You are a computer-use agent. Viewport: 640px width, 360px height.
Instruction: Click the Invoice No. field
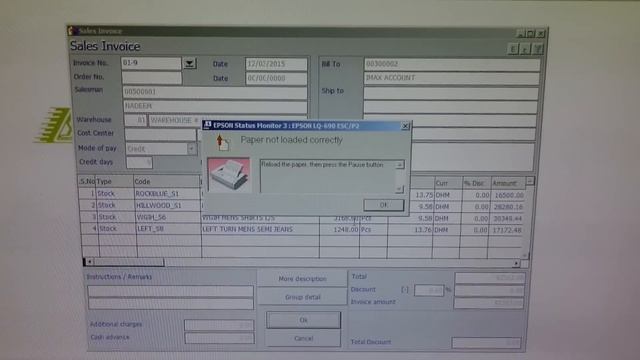(151, 63)
